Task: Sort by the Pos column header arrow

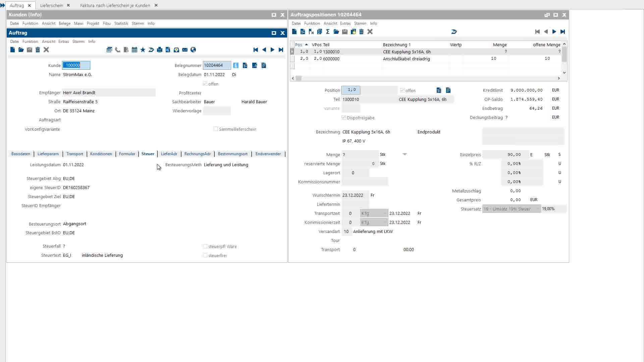Action: [306, 45]
